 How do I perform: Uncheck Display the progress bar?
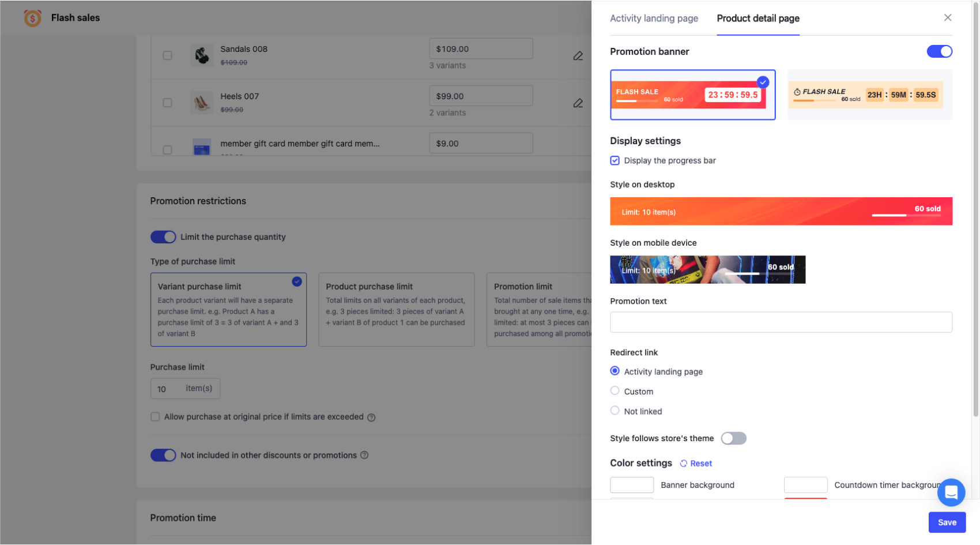[615, 160]
